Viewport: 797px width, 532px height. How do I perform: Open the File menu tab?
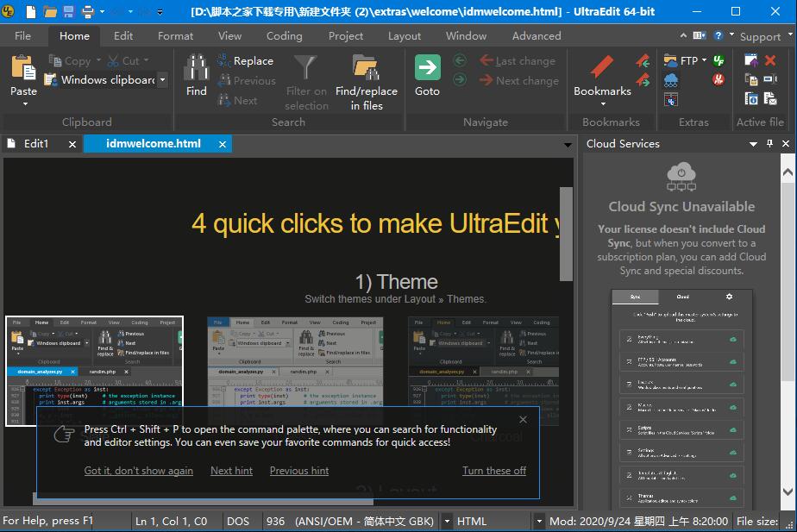pos(22,35)
